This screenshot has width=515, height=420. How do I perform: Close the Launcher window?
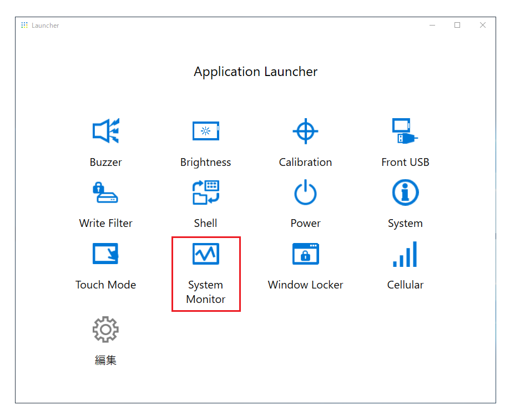(483, 25)
